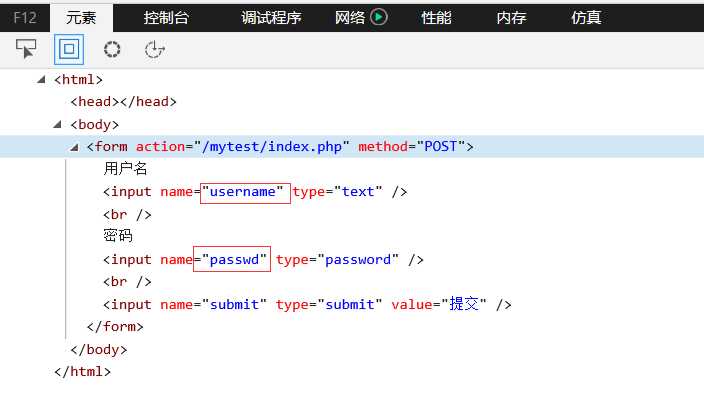This screenshot has height=415, width=704.
Task: Select the </html> closing tag
Action: click(83, 372)
